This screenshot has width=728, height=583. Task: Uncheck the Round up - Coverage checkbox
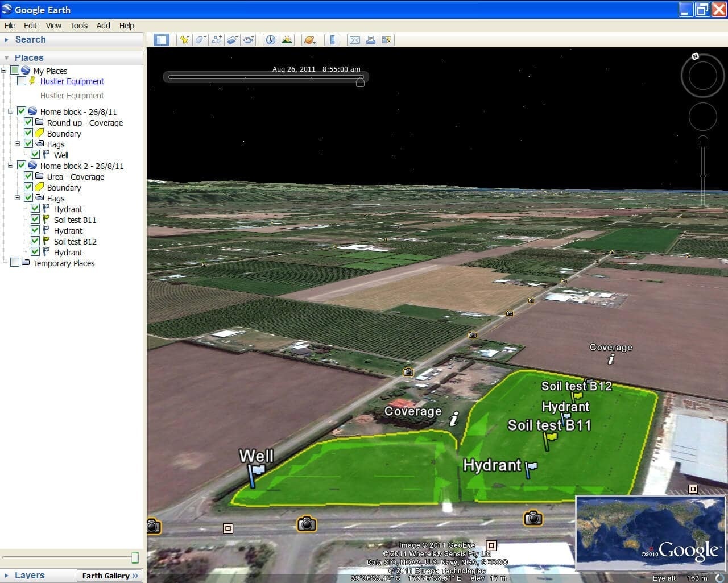pyautogui.click(x=28, y=122)
